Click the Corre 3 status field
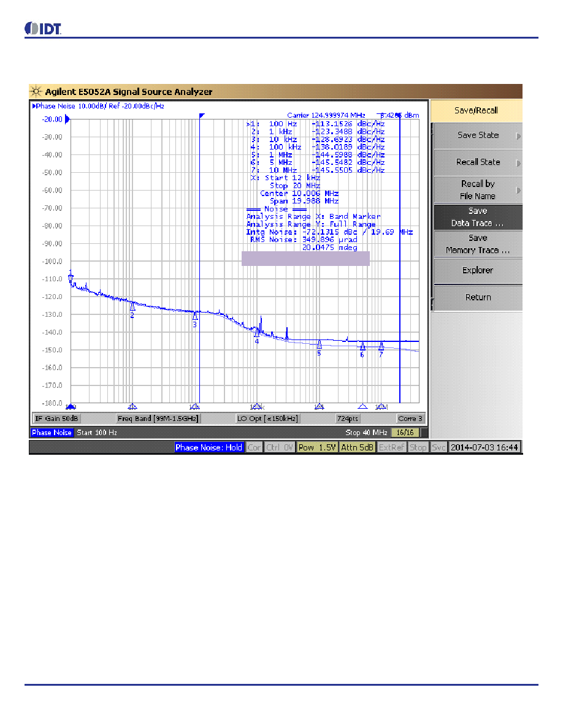 click(410, 419)
